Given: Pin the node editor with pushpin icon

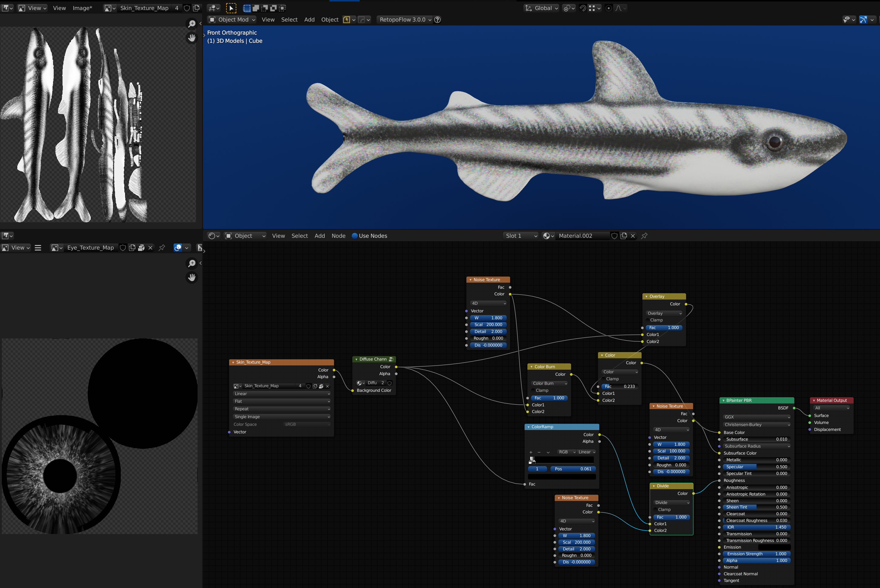Looking at the screenshot, I should tap(644, 236).
